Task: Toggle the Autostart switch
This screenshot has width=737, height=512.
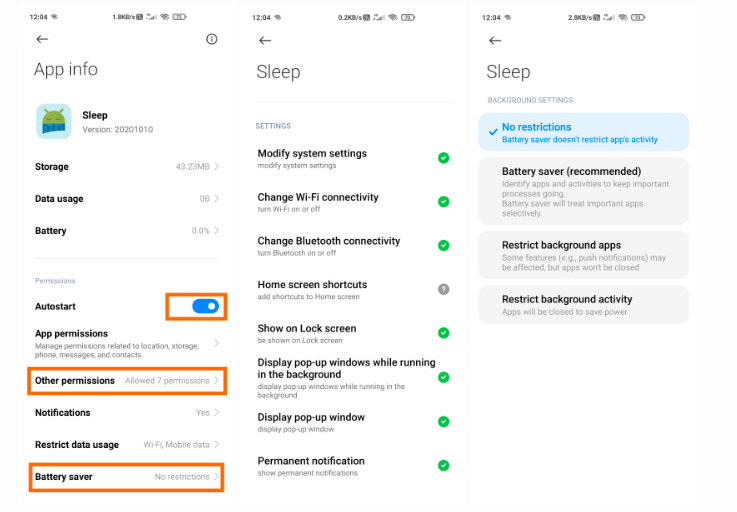Action: [205, 306]
